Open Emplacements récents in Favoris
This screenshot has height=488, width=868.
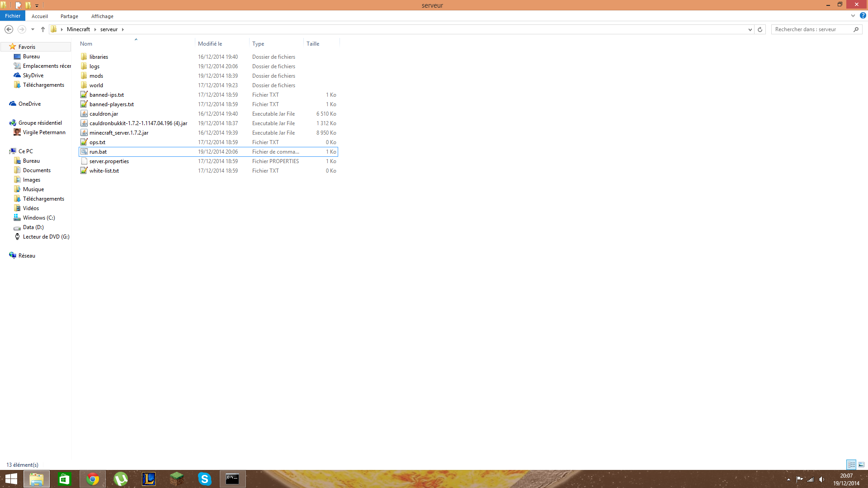tap(47, 66)
